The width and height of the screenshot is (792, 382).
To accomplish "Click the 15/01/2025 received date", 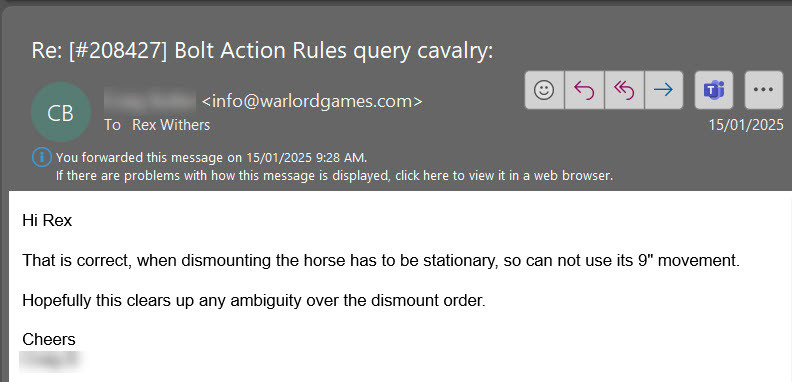I will pyautogui.click(x=746, y=125).
